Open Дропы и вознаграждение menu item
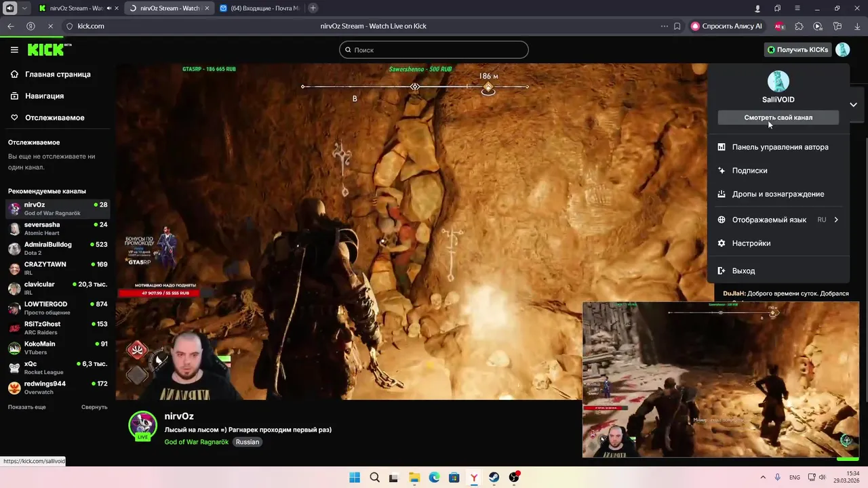 [778, 194]
